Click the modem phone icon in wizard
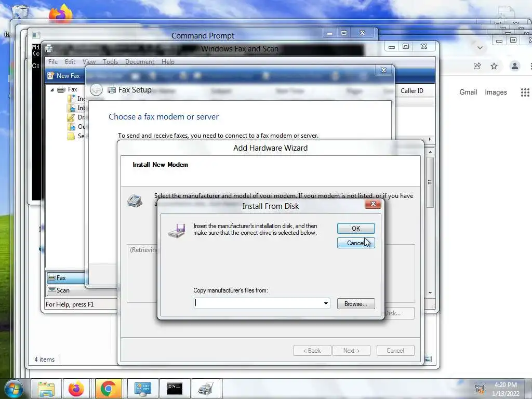 pos(135,201)
